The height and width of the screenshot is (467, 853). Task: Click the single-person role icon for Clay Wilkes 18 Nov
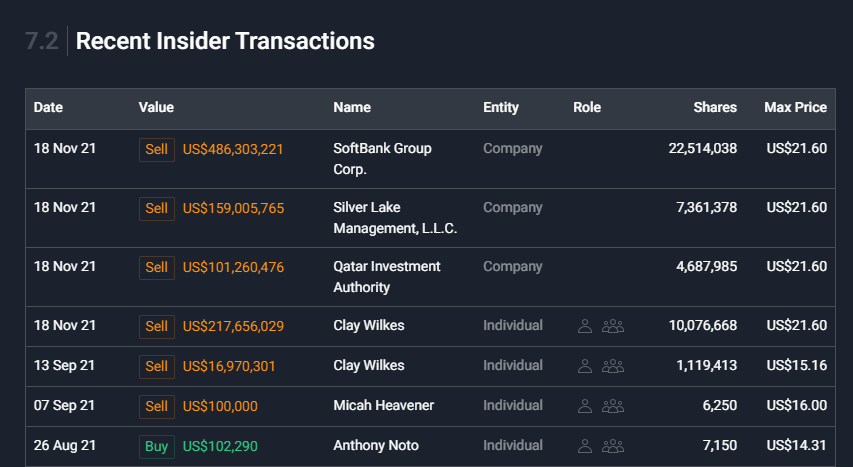pyautogui.click(x=585, y=326)
